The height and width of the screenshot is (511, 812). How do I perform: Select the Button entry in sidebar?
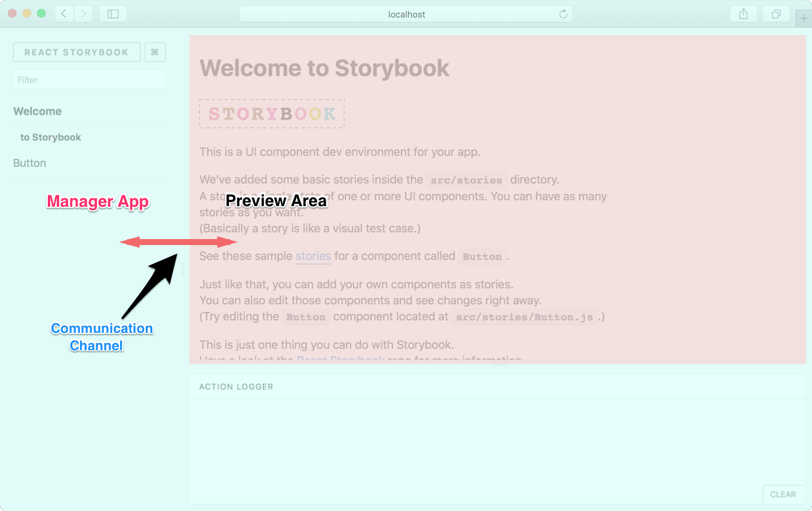point(29,163)
